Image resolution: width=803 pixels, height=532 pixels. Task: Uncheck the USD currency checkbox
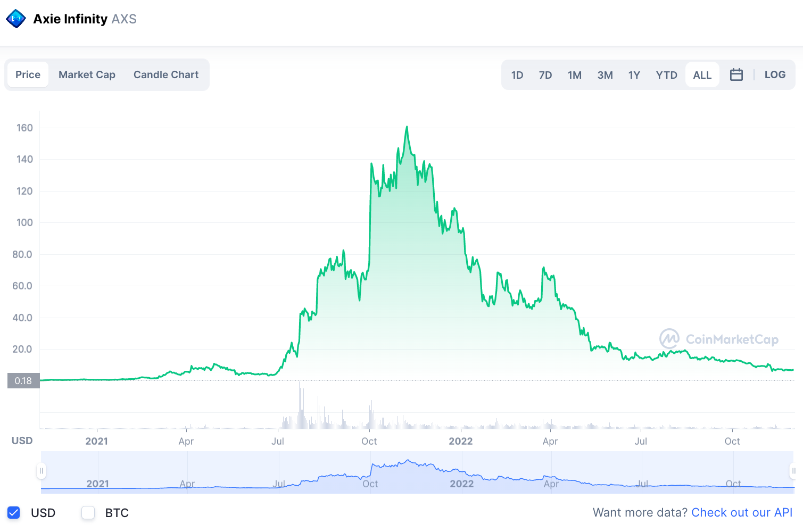click(14, 512)
